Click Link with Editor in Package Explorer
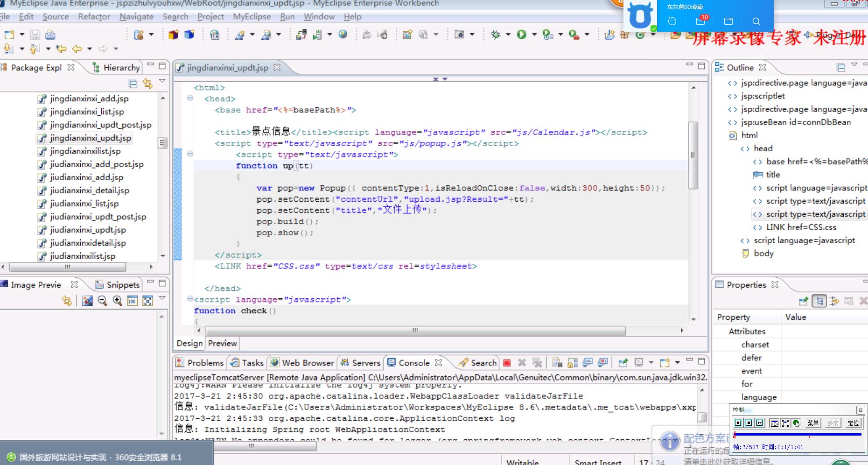Viewport: 868px width, 465px height. pos(148,84)
